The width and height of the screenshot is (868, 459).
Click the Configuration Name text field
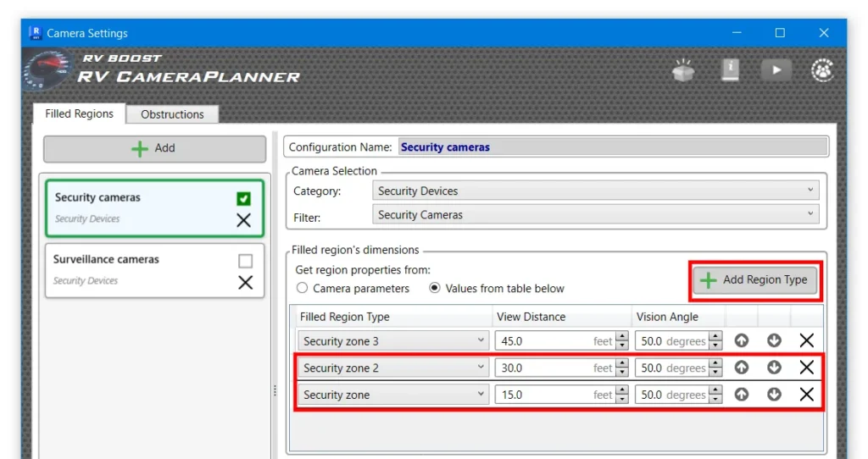[x=612, y=147]
